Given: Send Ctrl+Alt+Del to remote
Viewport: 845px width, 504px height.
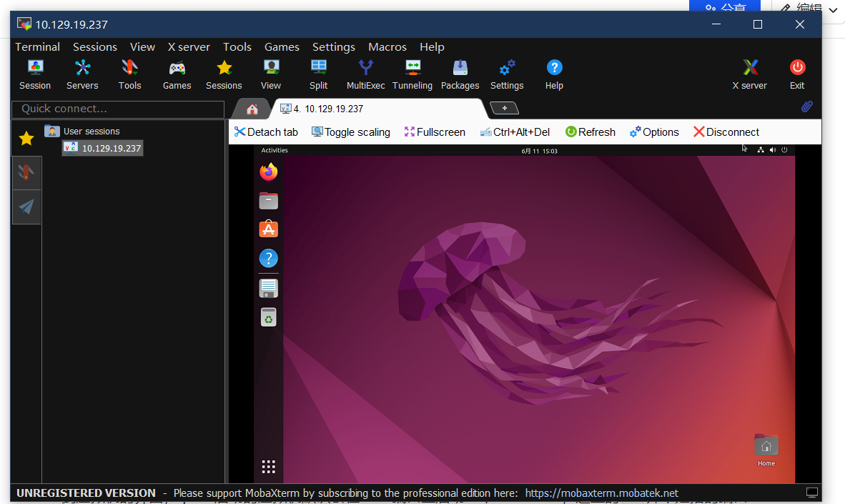Looking at the screenshot, I should click(515, 132).
